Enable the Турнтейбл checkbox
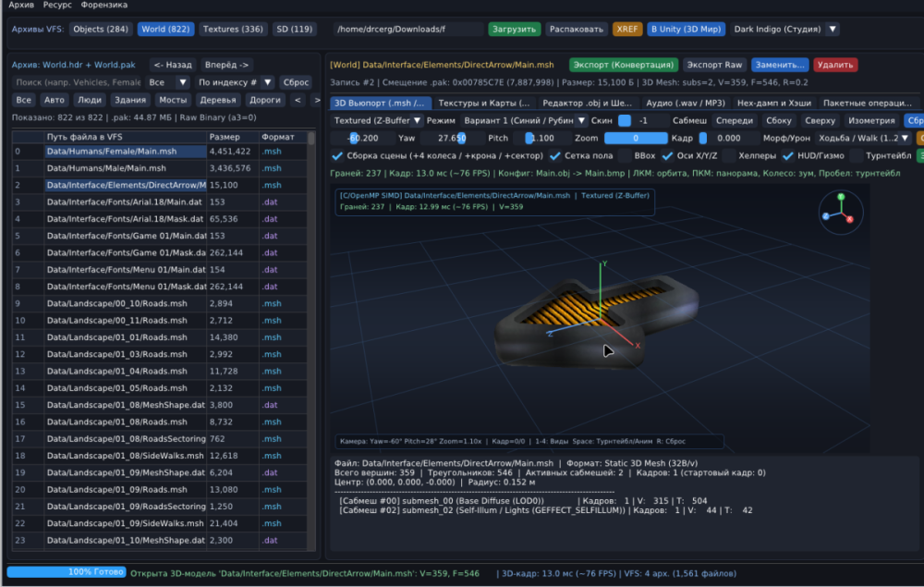Image resolution: width=924 pixels, height=587 pixels. [857, 156]
